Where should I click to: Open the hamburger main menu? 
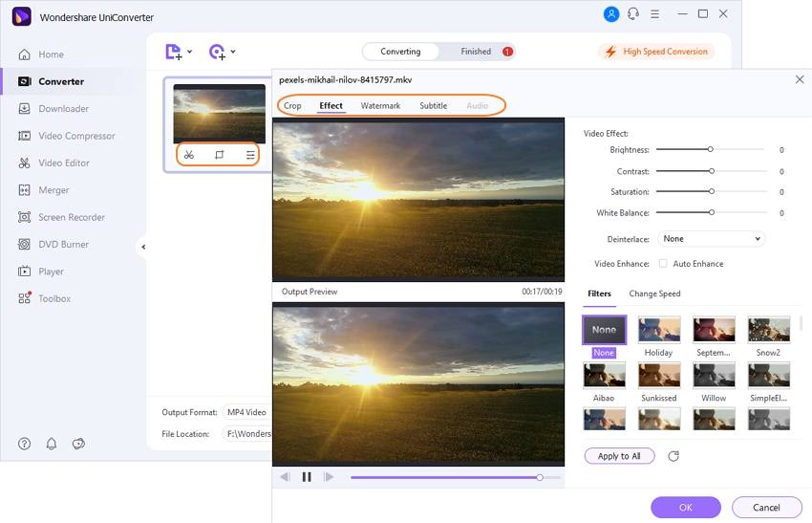pos(655,14)
